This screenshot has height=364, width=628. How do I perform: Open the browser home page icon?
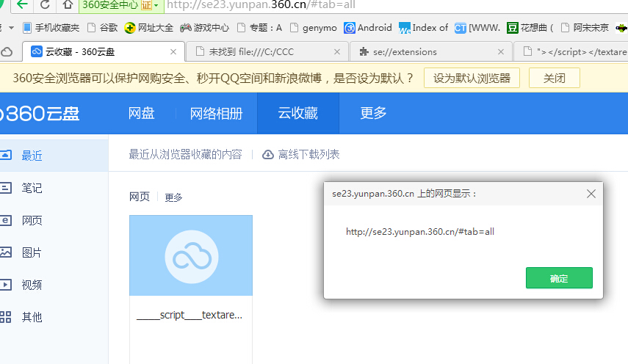(x=68, y=4)
